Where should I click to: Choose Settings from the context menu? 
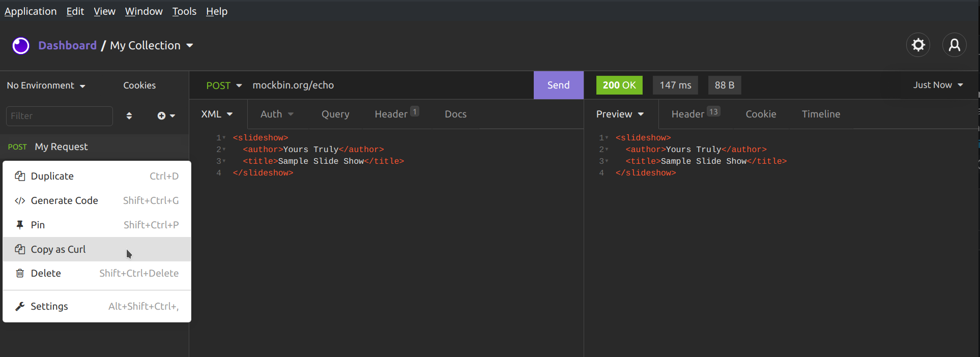97,306
